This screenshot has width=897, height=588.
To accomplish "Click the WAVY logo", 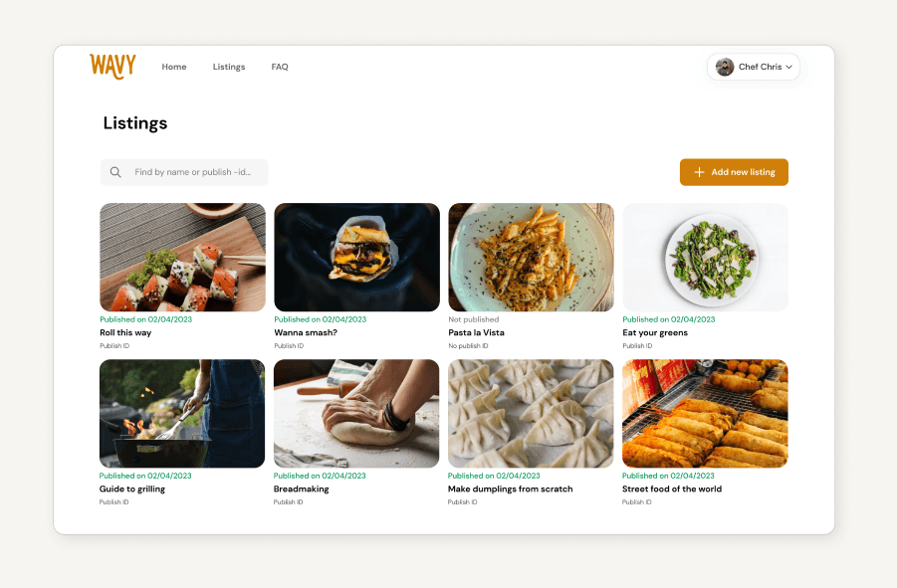I will 112,67.
